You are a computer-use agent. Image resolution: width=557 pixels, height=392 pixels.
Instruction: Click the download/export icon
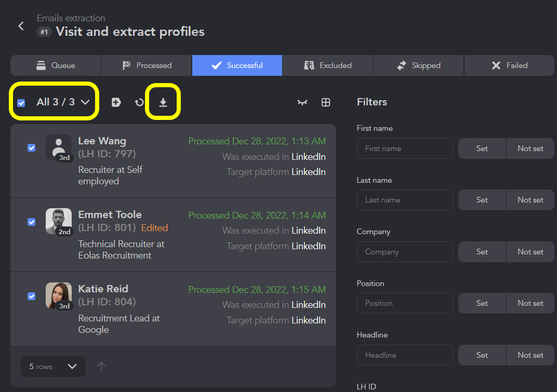coord(163,102)
